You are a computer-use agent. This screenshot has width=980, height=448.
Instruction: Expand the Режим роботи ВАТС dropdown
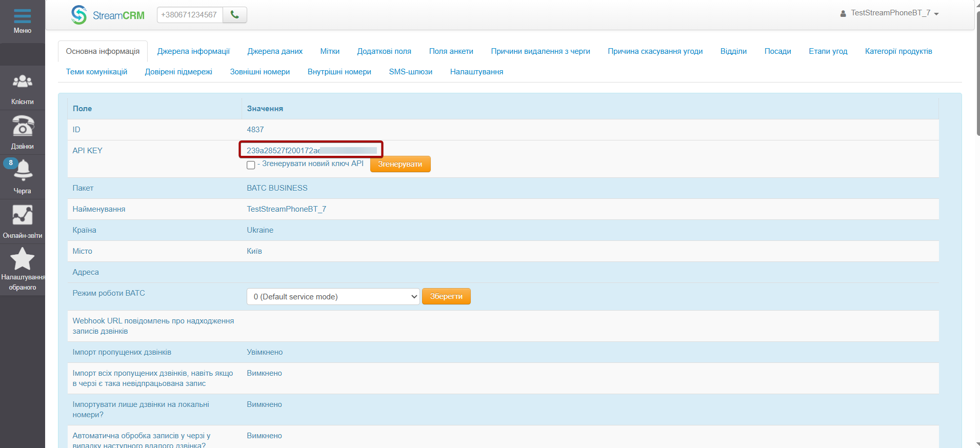point(333,296)
